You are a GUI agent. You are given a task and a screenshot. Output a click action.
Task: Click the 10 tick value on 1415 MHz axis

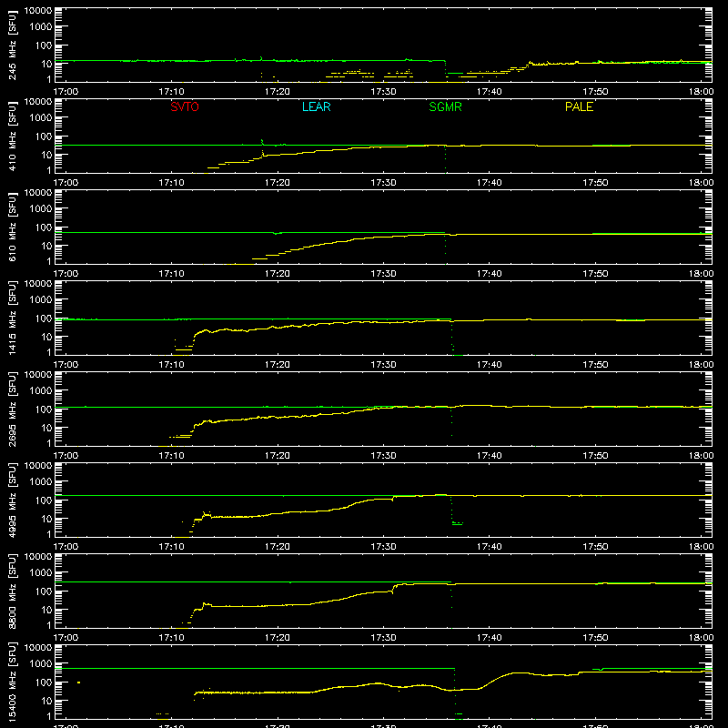pos(46,337)
